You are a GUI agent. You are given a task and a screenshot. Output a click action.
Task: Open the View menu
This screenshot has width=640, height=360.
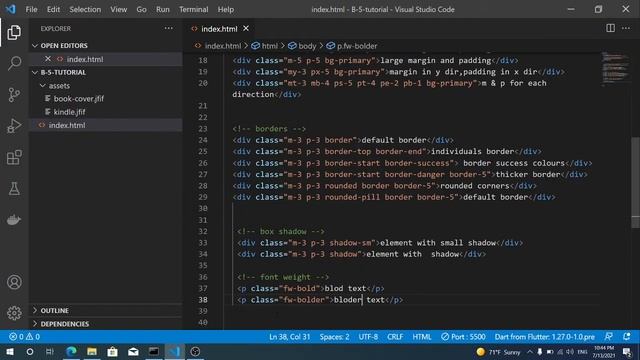118,9
